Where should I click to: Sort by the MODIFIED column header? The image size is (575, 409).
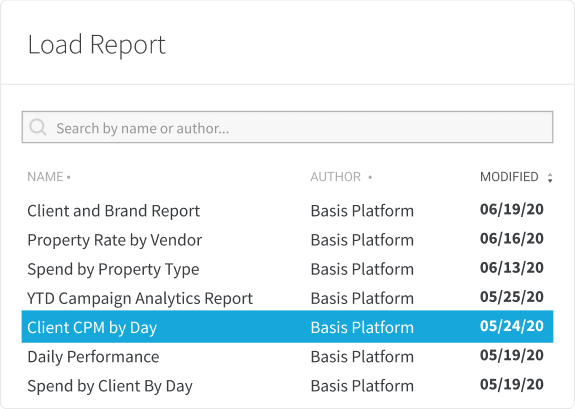pyautogui.click(x=509, y=177)
